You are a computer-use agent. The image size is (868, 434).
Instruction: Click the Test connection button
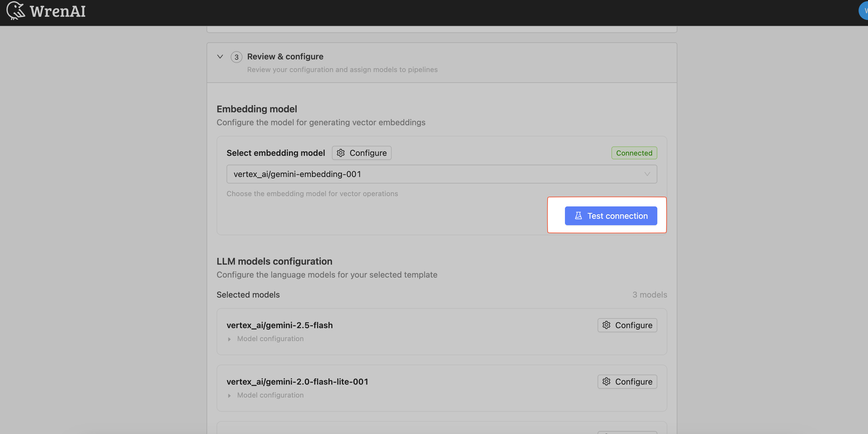pyautogui.click(x=611, y=216)
